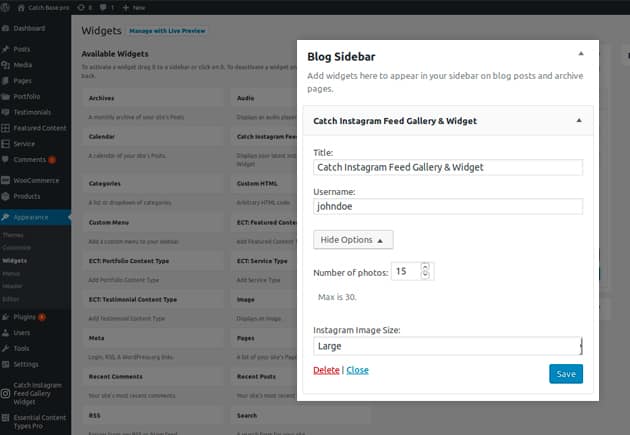Select the Custom Menu available widget
The image size is (630, 435).
[153, 222]
